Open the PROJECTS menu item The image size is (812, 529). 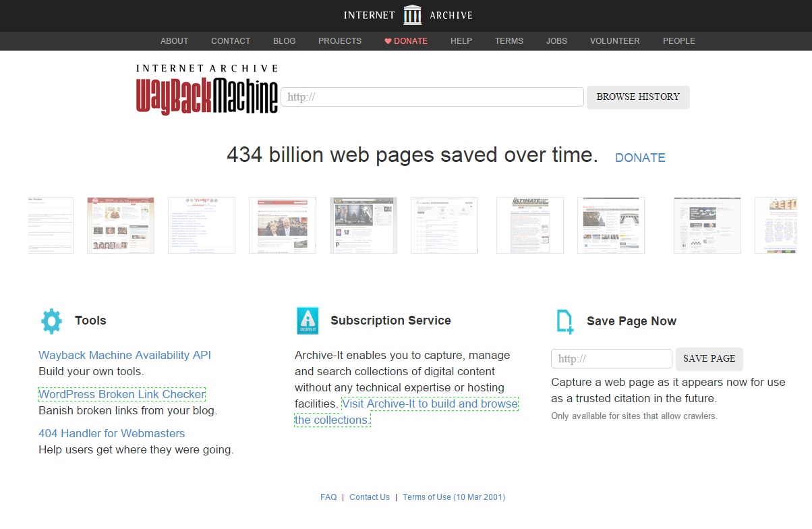click(x=340, y=41)
